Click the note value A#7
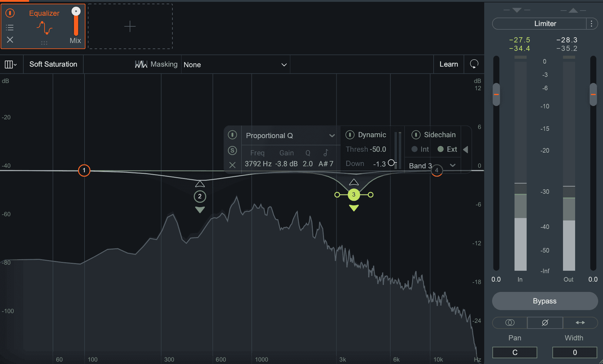Viewport: 603px width, 364px height. click(x=326, y=164)
